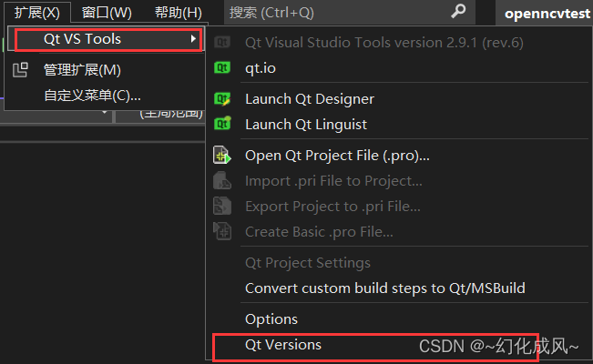
Task: Choose Options in the Qt submenu
Action: click(x=271, y=319)
